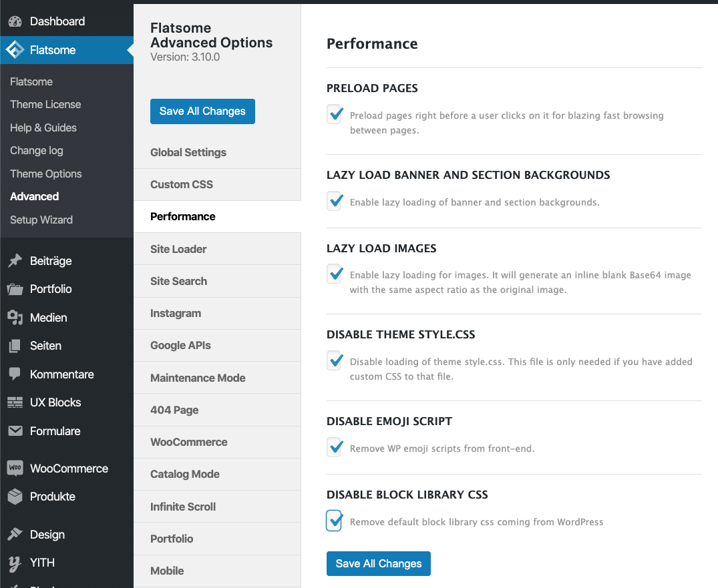Screen dimensions: 718x588
Task: Switch to Site Search tab
Action: pos(217,281)
